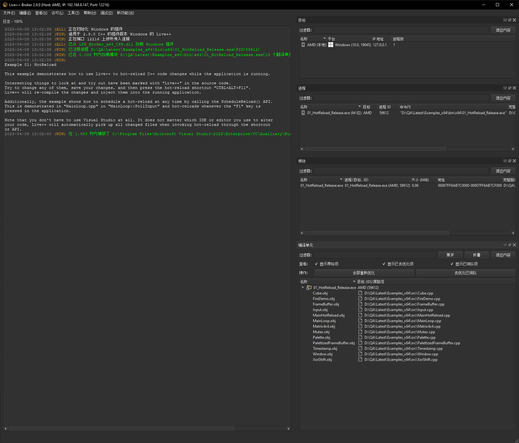This screenshot has width=519, height=443.
Task: Select the AMD machine icon in targets list
Action: 303,45
